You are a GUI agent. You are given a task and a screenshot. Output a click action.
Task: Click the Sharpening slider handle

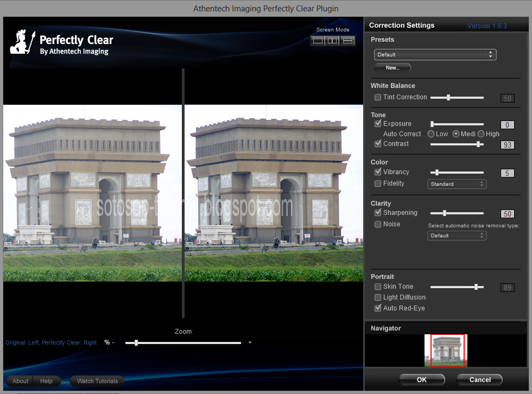[x=445, y=213]
